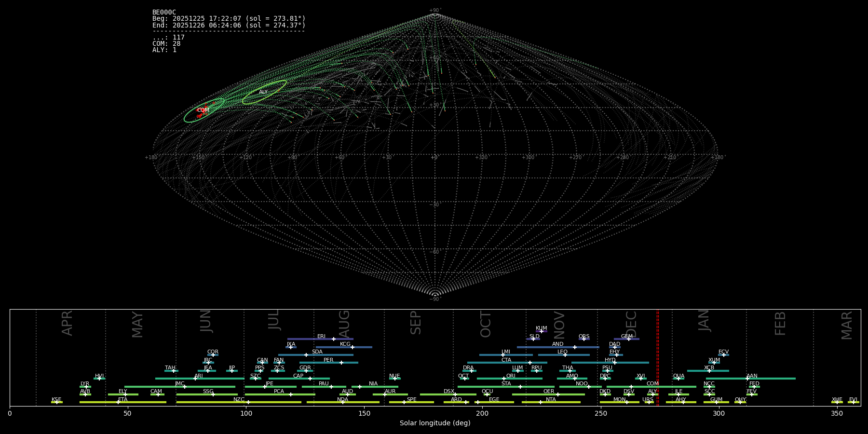Click the FEB month label in the timeline
868x434 pixels.
pos(780,324)
